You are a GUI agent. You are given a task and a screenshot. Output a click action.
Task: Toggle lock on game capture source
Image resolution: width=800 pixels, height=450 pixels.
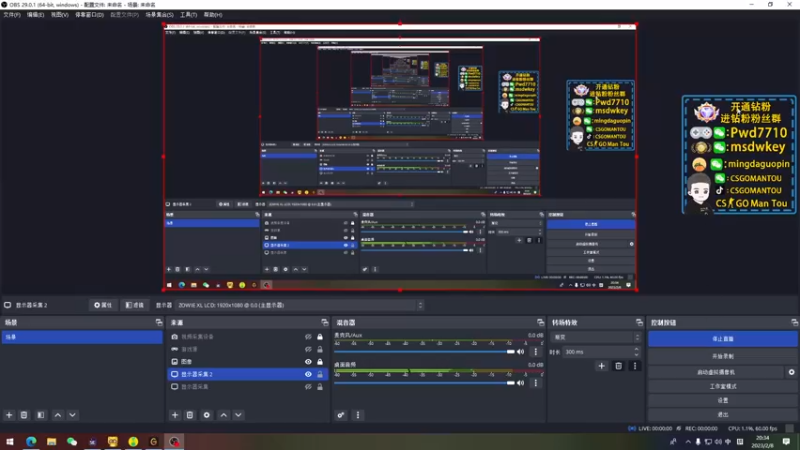click(x=320, y=349)
